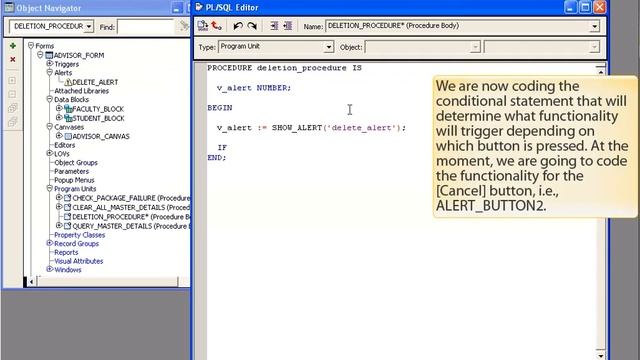Click the Expand All icon in navigator sidebar
The width and height of the screenshot is (640, 360).
click(13, 108)
